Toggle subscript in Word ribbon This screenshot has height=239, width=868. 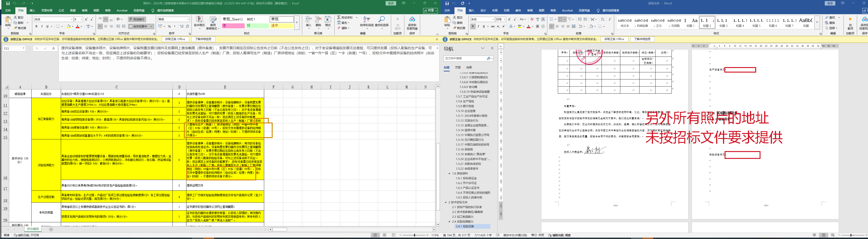pyautogui.click(x=499, y=26)
